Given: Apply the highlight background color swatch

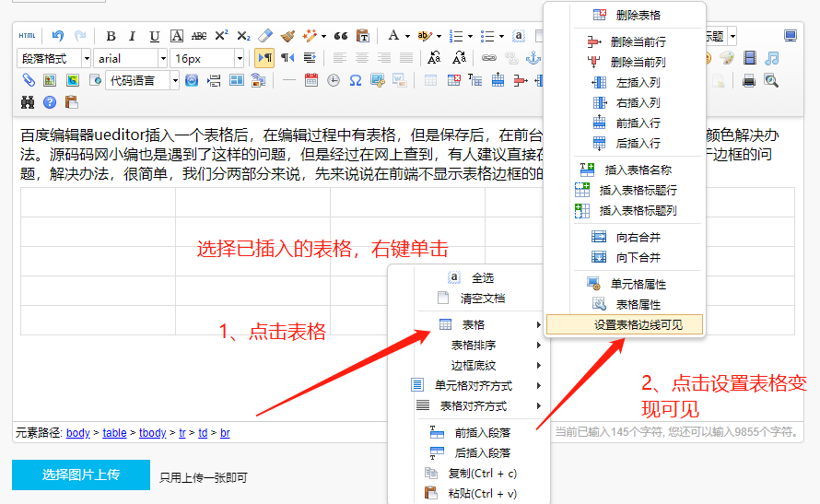Looking at the screenshot, I should tap(425, 36).
